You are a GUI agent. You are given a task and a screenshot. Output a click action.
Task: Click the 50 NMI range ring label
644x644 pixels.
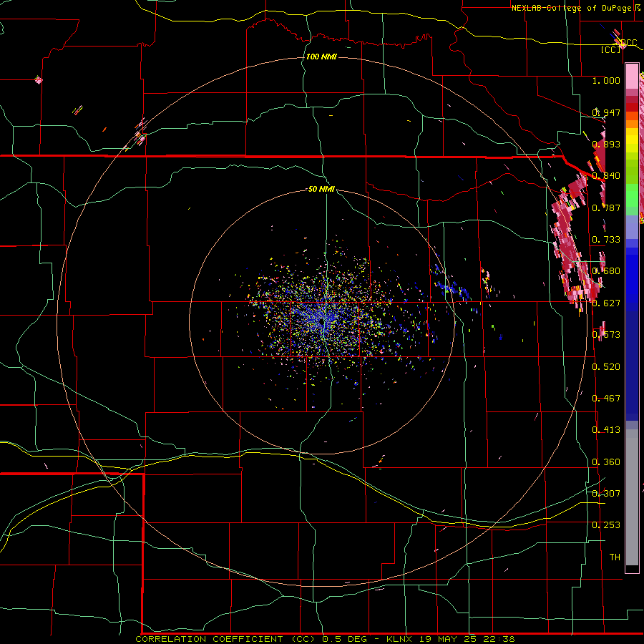[x=321, y=189]
